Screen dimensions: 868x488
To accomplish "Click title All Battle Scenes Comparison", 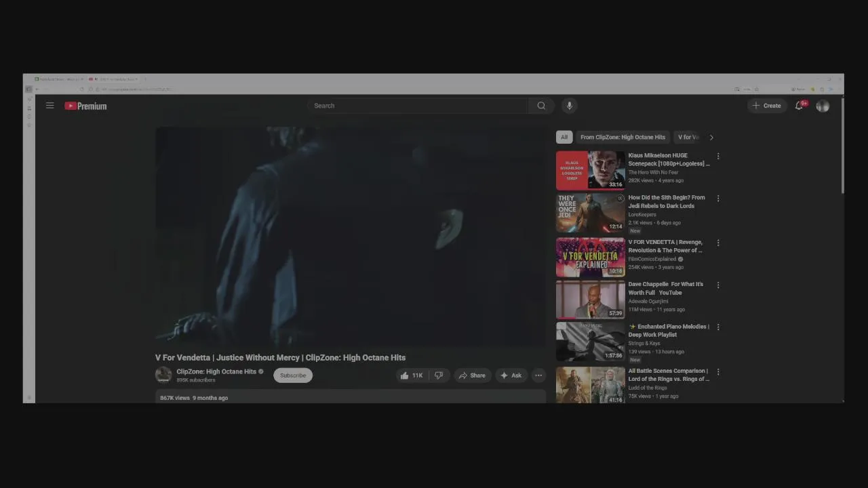I will coord(669,375).
